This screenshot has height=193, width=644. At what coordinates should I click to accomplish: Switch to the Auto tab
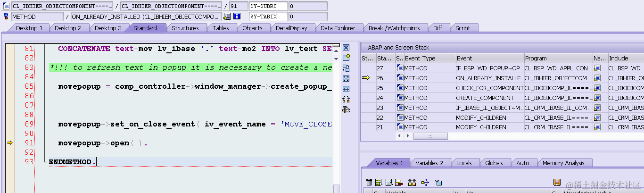[x=523, y=163]
